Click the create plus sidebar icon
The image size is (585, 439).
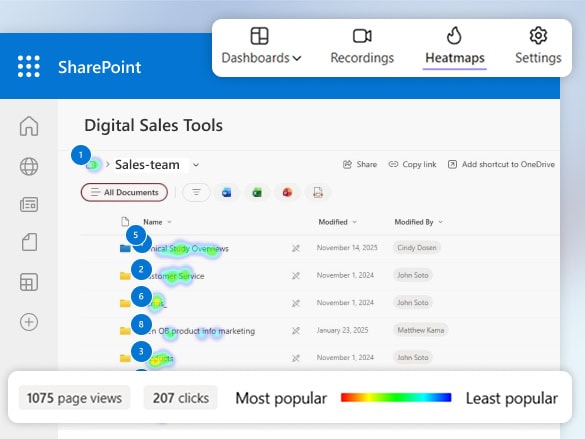tap(29, 322)
